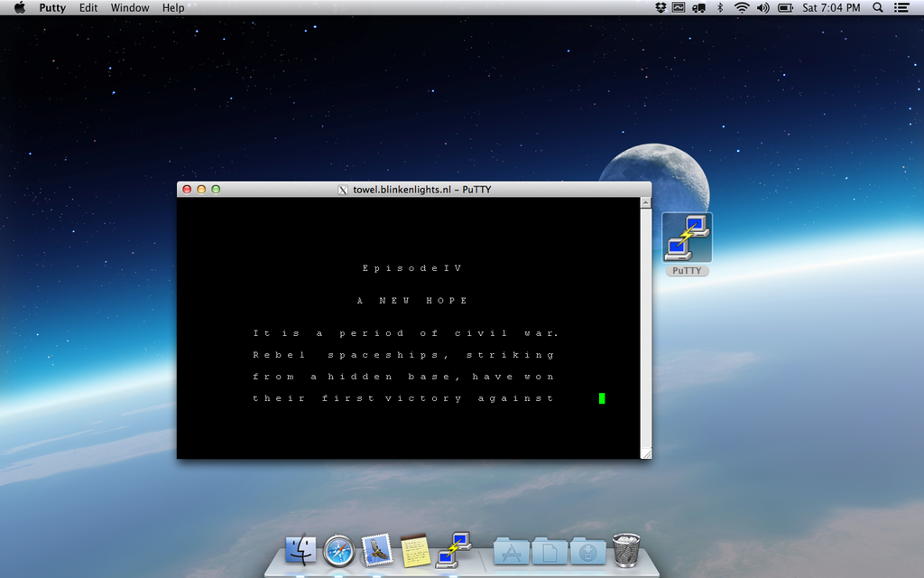Click the PuTTY desktop icon label
The image size is (924, 578).
click(687, 271)
